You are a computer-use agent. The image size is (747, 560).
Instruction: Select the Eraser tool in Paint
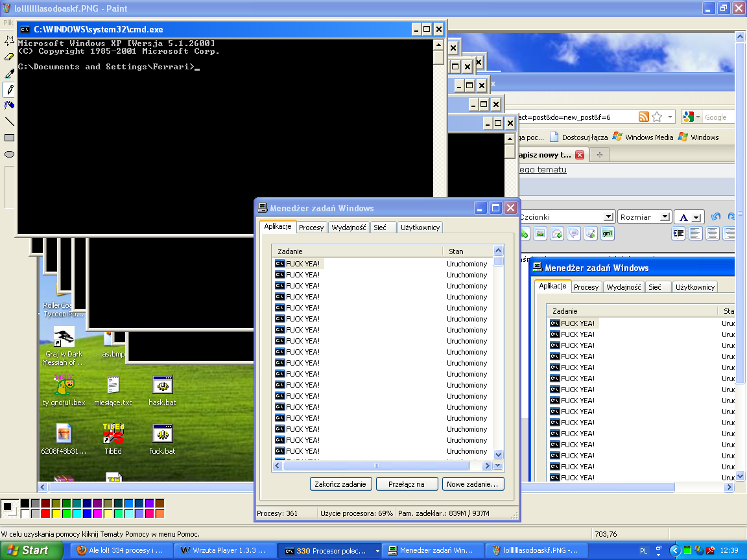pyautogui.click(x=9, y=57)
